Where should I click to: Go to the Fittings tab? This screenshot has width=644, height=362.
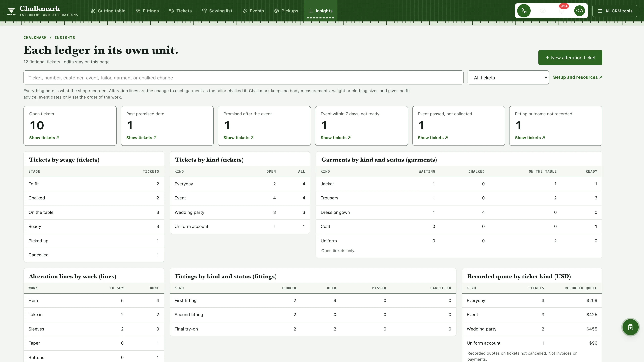(x=147, y=11)
